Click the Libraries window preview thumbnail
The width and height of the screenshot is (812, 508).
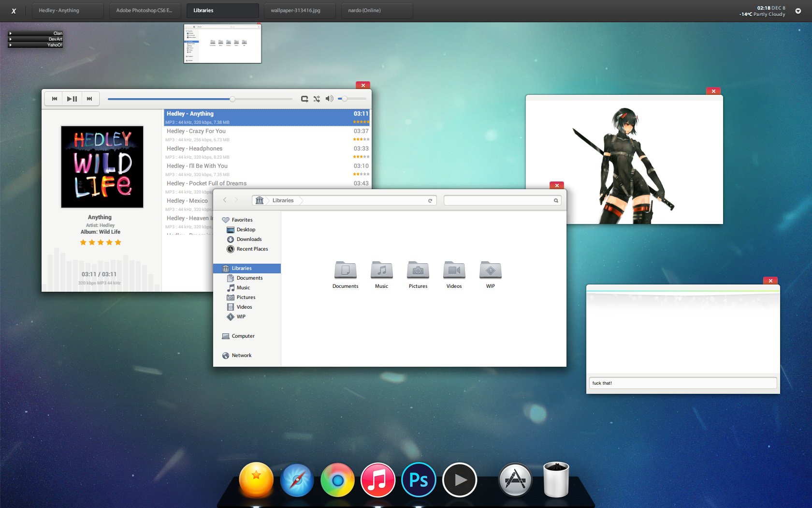click(222, 44)
